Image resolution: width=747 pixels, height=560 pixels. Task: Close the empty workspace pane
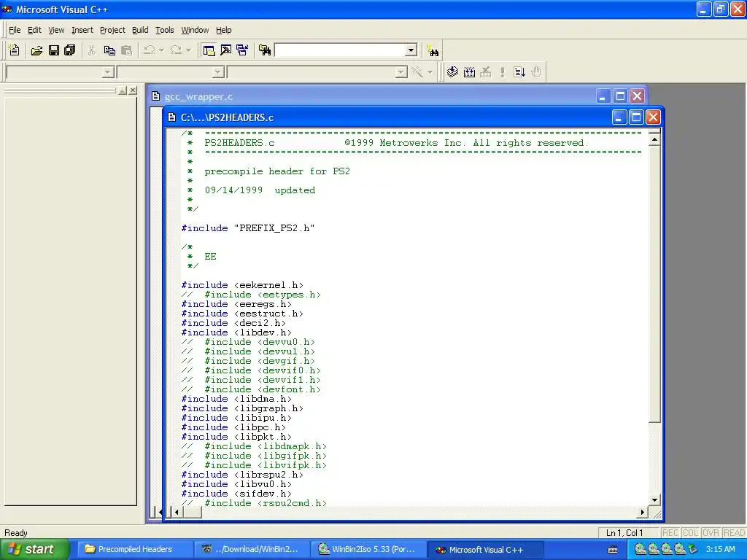(133, 90)
